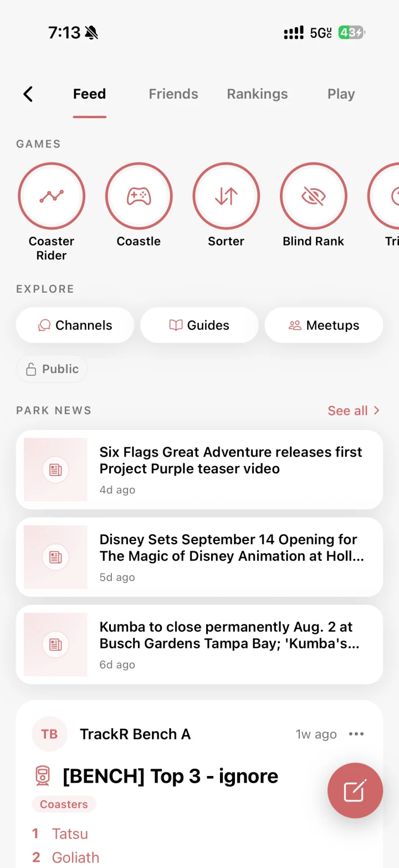Open the Tatsu coaster link
The image size is (399, 868).
tap(70, 834)
